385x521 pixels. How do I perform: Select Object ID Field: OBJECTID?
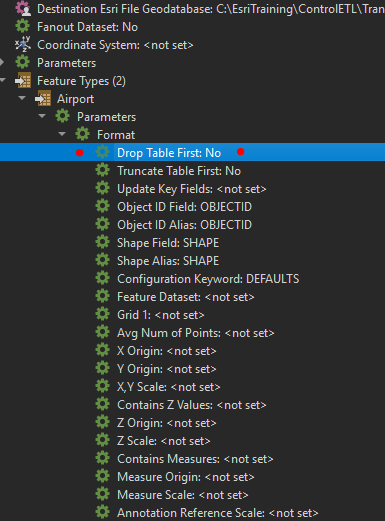184,207
